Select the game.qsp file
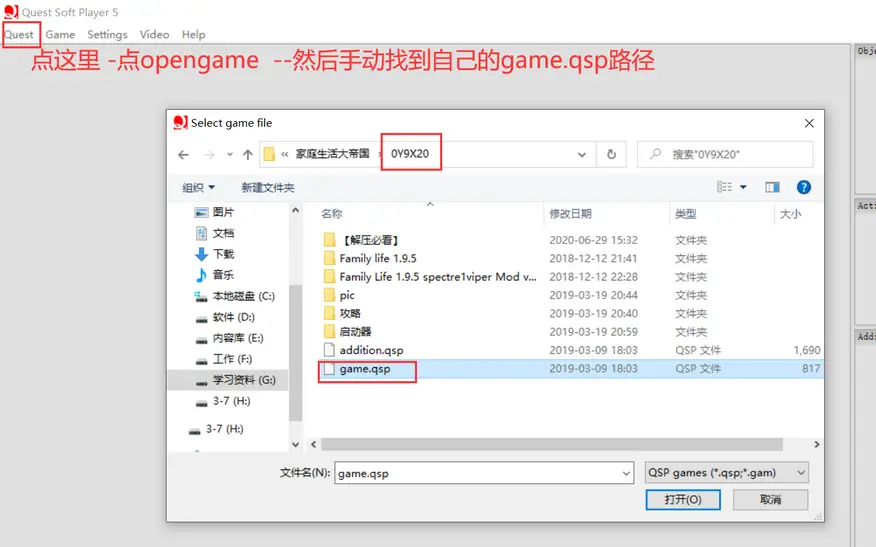The image size is (876, 547). [365, 369]
